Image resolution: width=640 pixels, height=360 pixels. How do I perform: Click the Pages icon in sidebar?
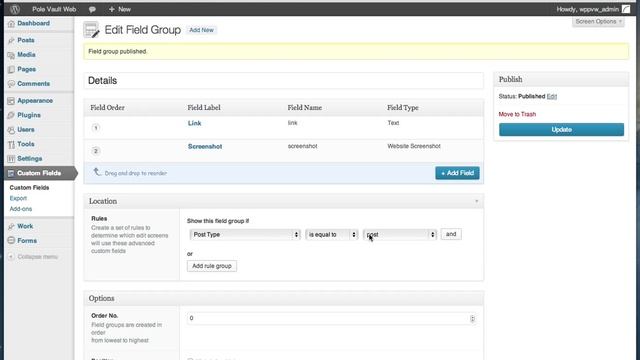click(11, 69)
